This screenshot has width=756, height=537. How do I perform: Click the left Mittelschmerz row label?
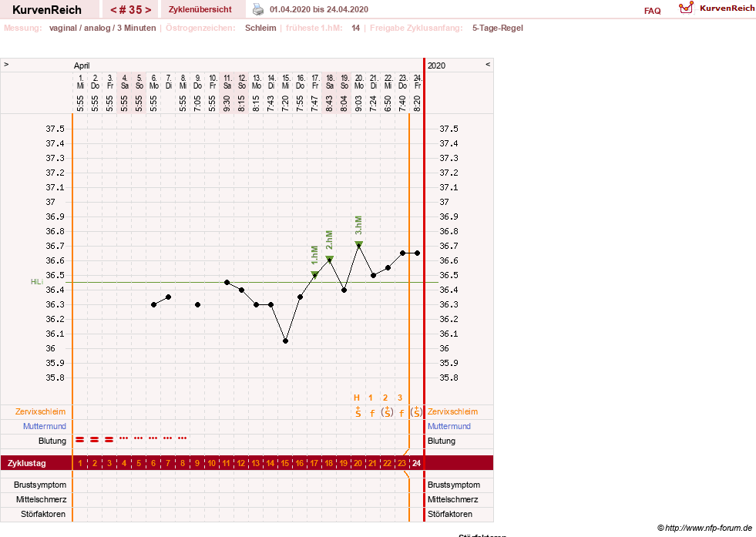[x=41, y=499]
